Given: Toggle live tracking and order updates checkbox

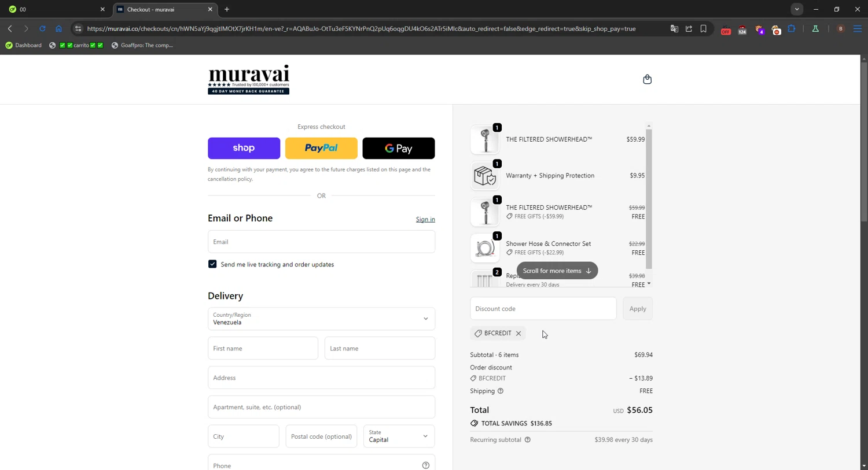Looking at the screenshot, I should tap(212, 264).
